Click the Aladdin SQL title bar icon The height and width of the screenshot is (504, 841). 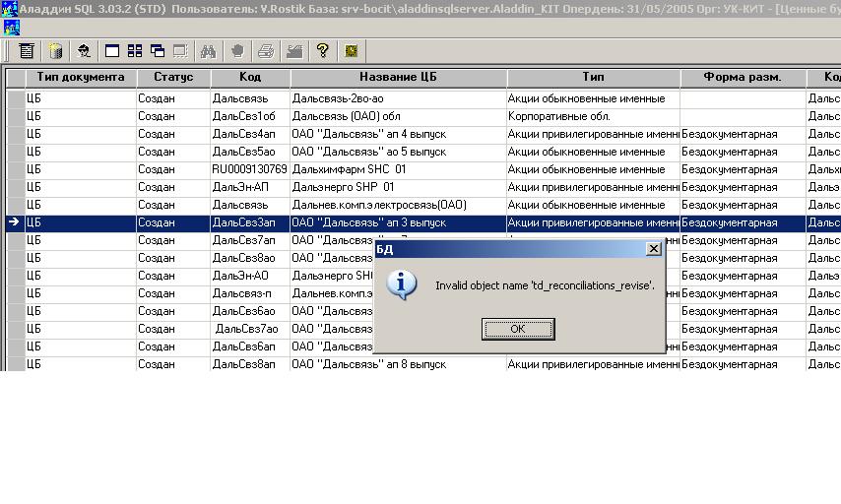point(9,9)
